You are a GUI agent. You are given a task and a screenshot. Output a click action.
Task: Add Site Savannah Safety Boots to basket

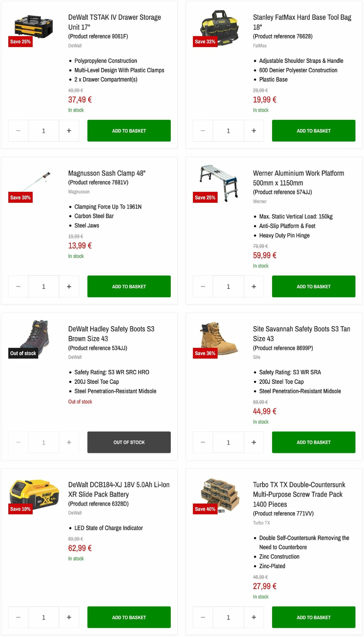(313, 442)
